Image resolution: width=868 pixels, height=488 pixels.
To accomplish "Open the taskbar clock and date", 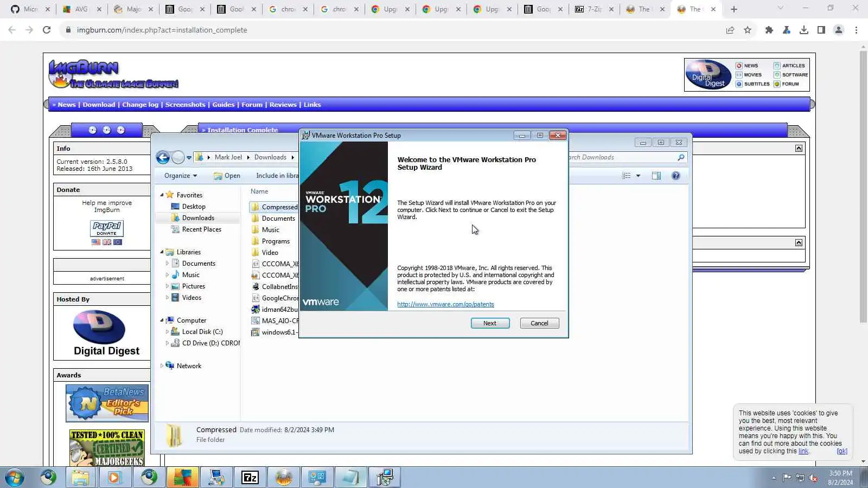I will (x=840, y=478).
